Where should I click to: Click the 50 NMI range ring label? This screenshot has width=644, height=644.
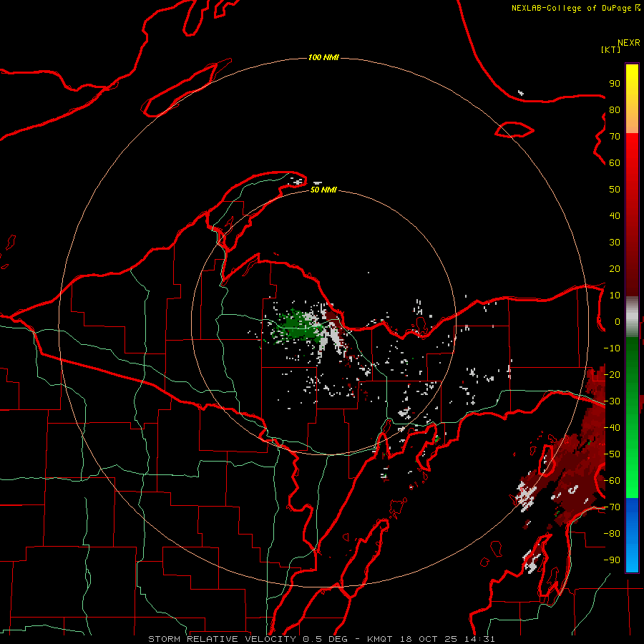click(323, 190)
